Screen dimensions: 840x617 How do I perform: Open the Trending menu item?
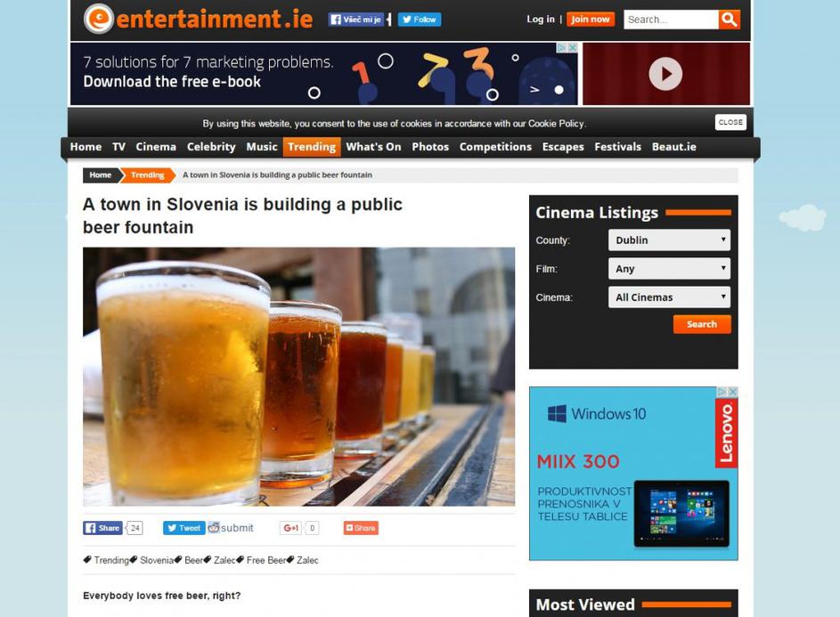(312, 147)
